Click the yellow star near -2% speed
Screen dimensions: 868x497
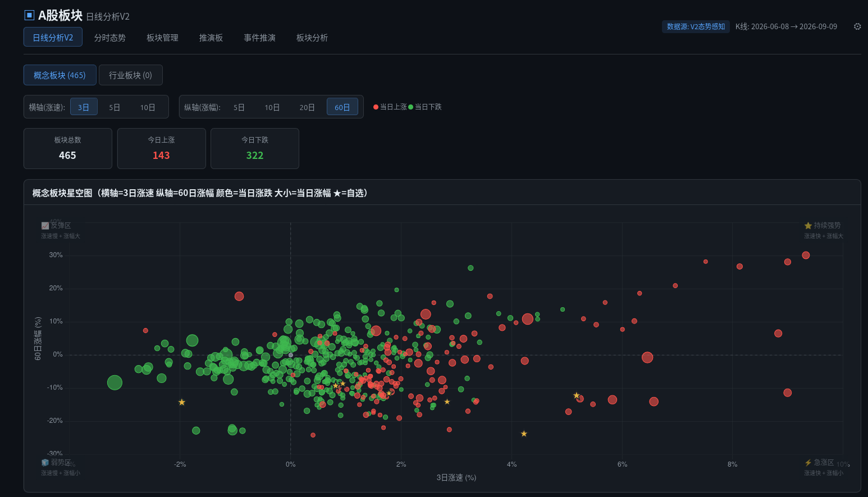[x=182, y=402]
